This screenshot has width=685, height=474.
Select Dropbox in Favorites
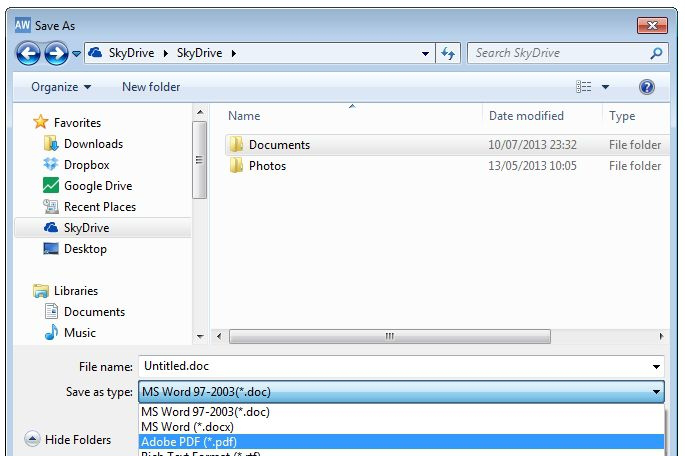tap(86, 165)
